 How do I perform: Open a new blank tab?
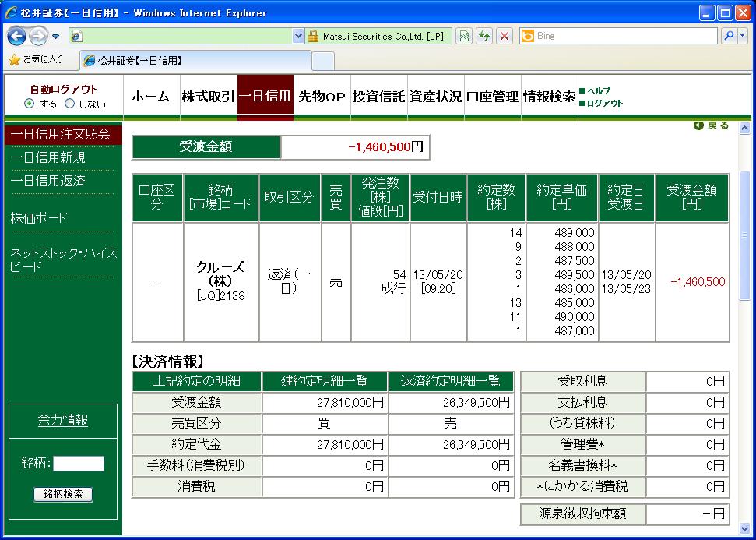(x=323, y=61)
